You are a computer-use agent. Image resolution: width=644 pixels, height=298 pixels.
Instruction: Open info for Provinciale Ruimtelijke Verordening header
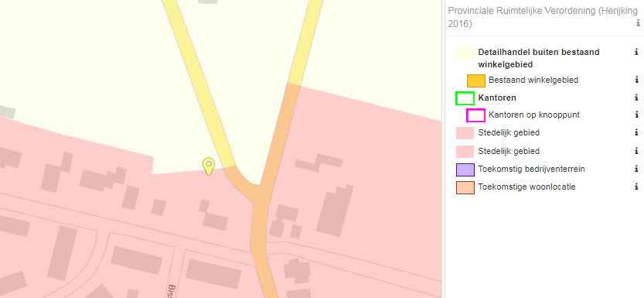point(637,24)
